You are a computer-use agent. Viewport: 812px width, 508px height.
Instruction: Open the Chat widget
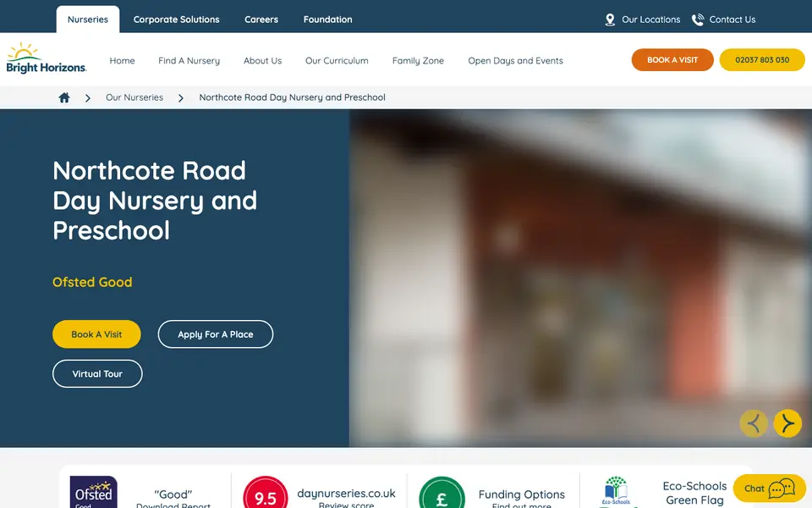769,489
